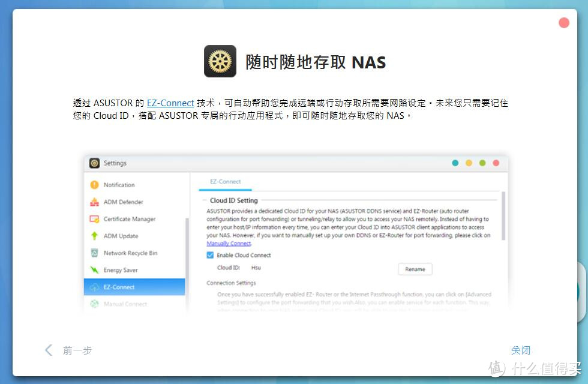Click the Certificate Manager icon

(95, 218)
